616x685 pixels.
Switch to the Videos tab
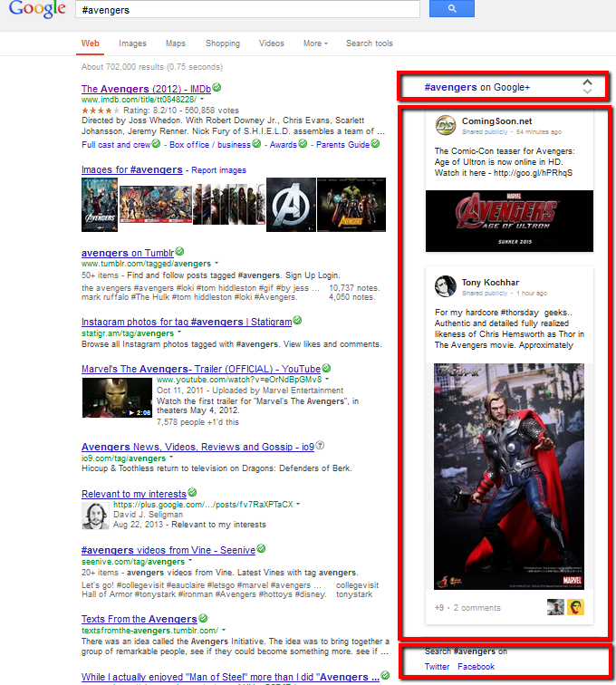pos(271,43)
